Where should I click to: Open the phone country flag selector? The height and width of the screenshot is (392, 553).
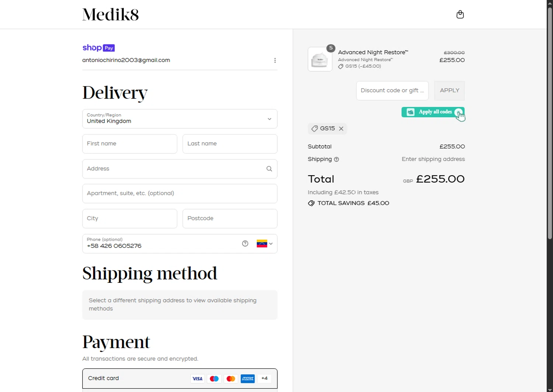[264, 244]
